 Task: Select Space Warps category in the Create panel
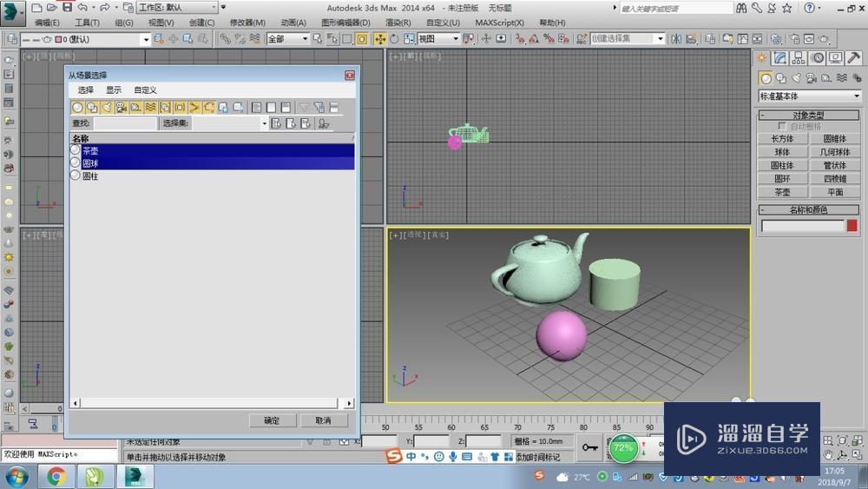coord(841,78)
